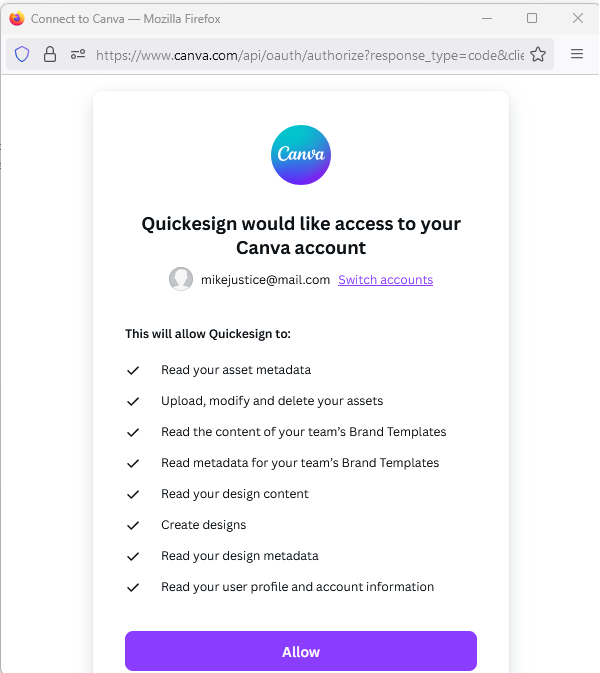Click the address bar URL field
Screen dimensions: 600x673
309,55
